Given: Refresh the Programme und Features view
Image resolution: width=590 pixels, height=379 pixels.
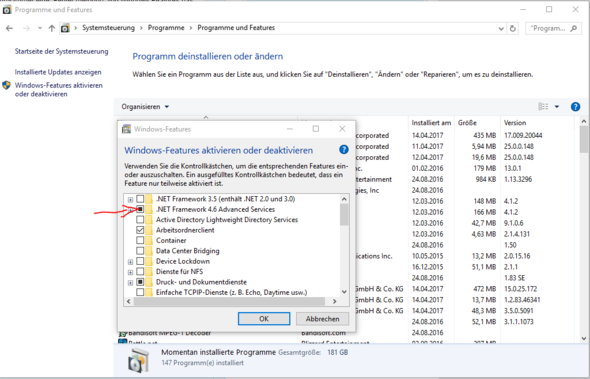Looking at the screenshot, I should (512, 28).
